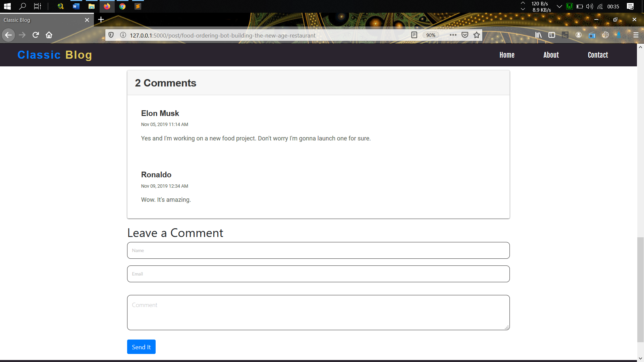Open the Firefox hamburger menu
The image size is (644, 362).
pyautogui.click(x=636, y=35)
